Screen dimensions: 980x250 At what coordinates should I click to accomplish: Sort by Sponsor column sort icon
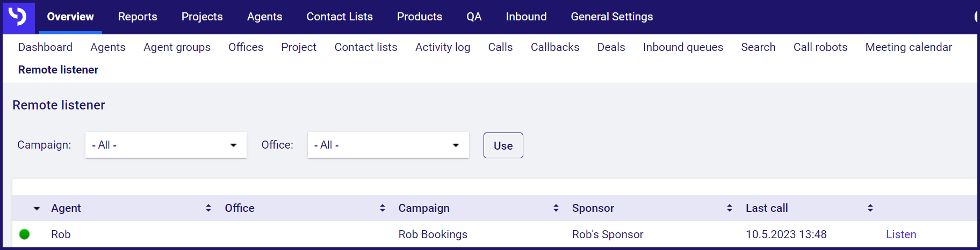[x=730, y=208]
